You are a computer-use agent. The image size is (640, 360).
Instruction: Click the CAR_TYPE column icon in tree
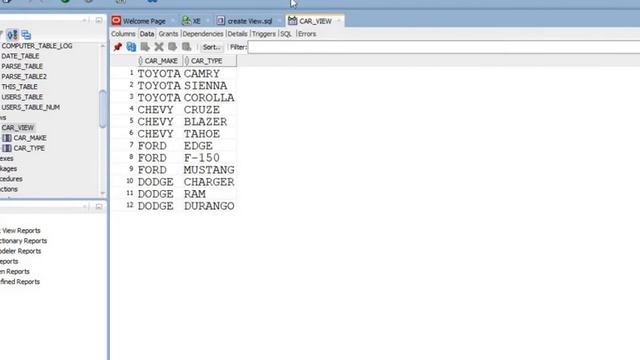tap(7, 148)
